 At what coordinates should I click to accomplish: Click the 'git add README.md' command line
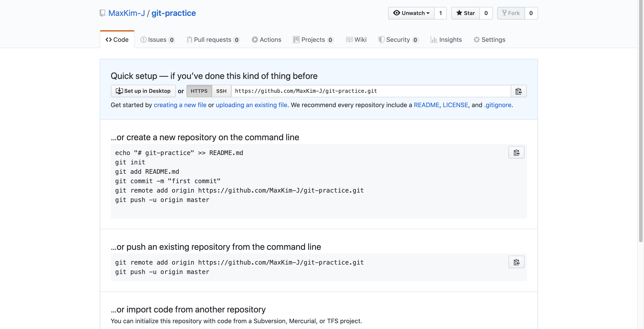(x=147, y=172)
